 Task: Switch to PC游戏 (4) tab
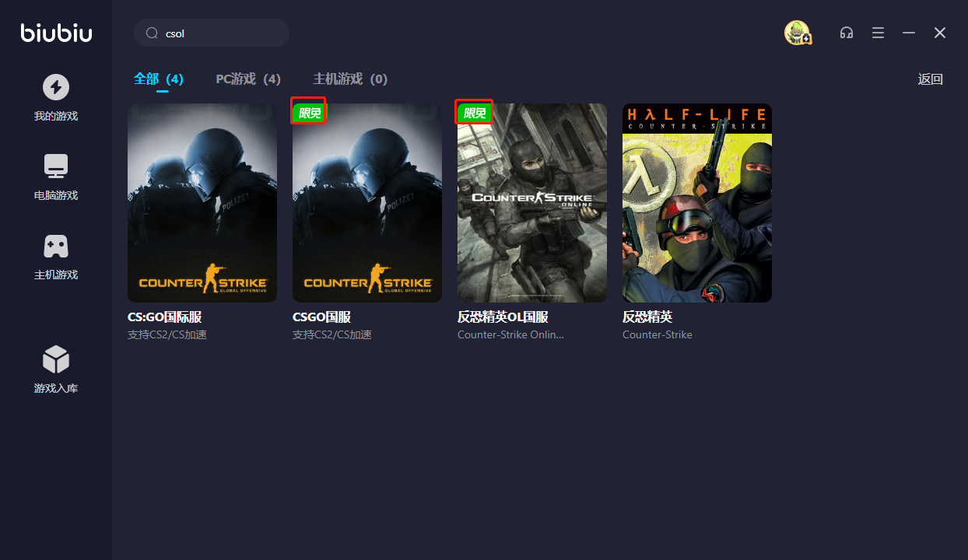pyautogui.click(x=248, y=79)
